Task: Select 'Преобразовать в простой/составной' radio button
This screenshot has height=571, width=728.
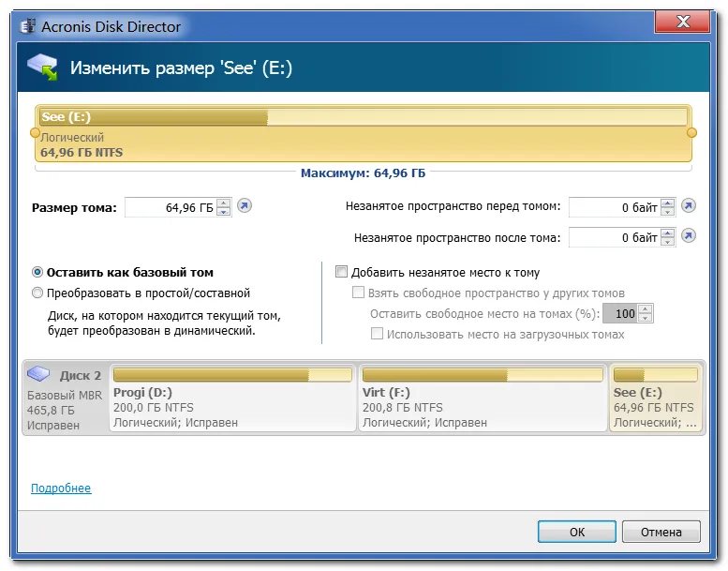Action: [x=37, y=293]
